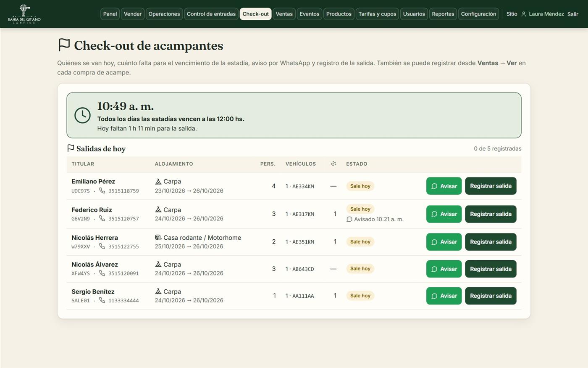Click the tent icon in Emiliano Pérez's row
Screen dimensions: 588x368
click(x=158, y=182)
